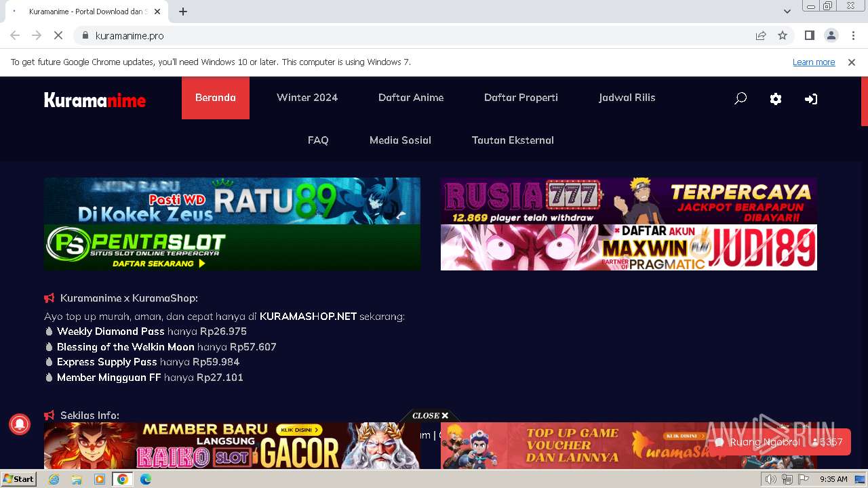Follow the KURAMASHOP.NET link
868x488 pixels.
(308, 317)
